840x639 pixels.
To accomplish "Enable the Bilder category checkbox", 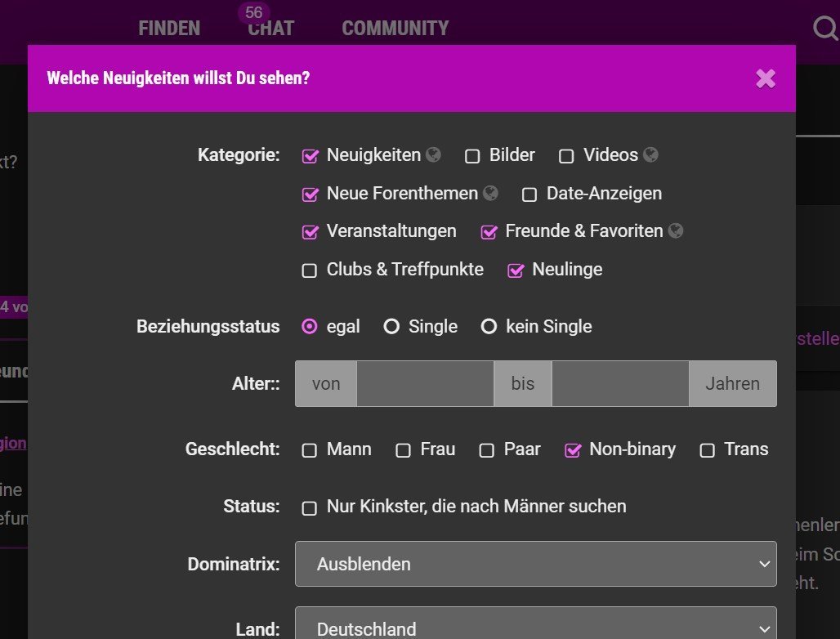I will tap(472, 156).
